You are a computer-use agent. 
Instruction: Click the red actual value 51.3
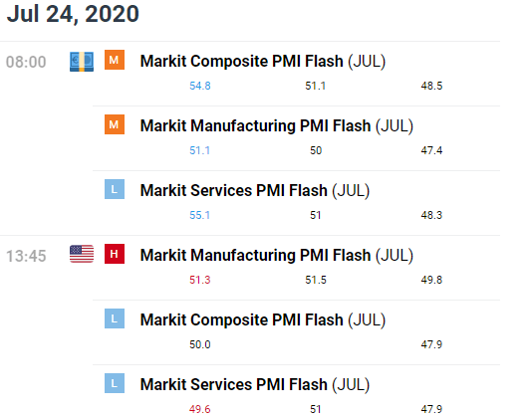point(200,280)
